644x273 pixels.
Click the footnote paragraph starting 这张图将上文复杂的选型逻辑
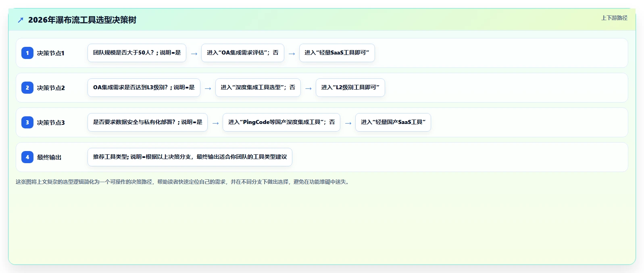click(x=183, y=182)
